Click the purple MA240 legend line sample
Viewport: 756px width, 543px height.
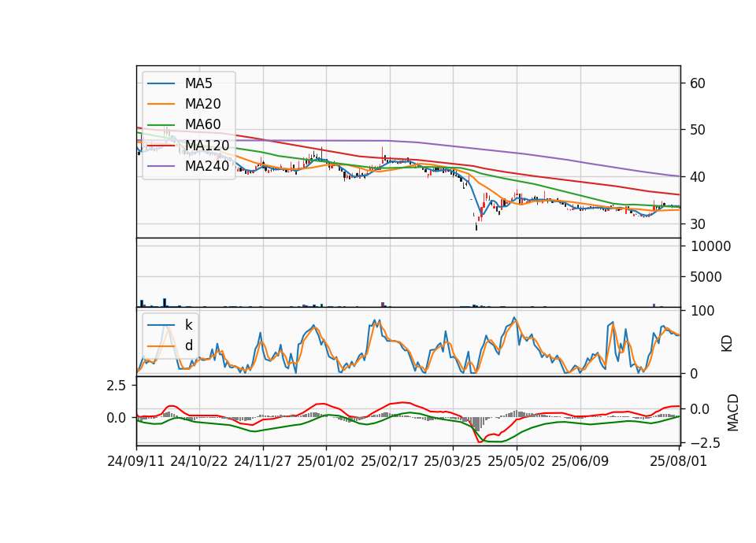tap(161, 166)
